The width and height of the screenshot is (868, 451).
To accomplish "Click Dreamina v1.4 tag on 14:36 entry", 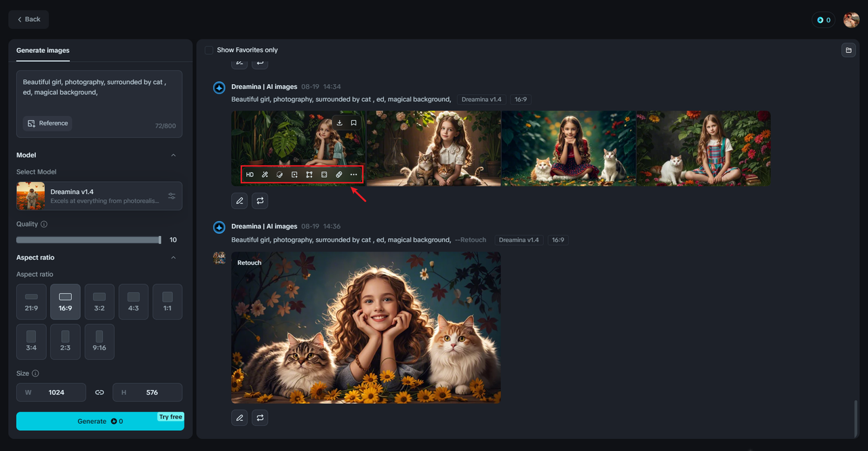I will 519,240.
